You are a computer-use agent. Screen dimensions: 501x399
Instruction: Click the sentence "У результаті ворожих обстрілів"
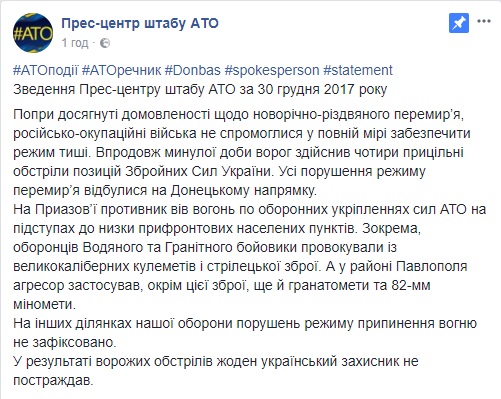coord(216,371)
